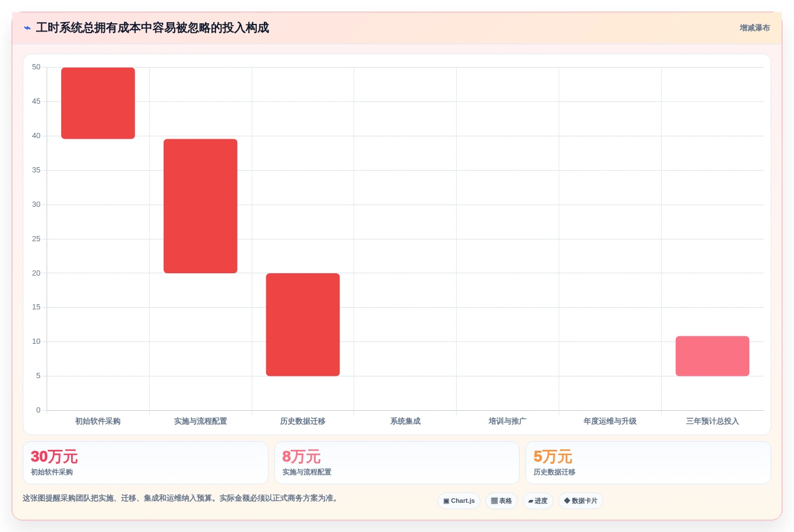This screenshot has height=532, width=794.
Task: Select the 进度 tag chip
Action: (538, 501)
